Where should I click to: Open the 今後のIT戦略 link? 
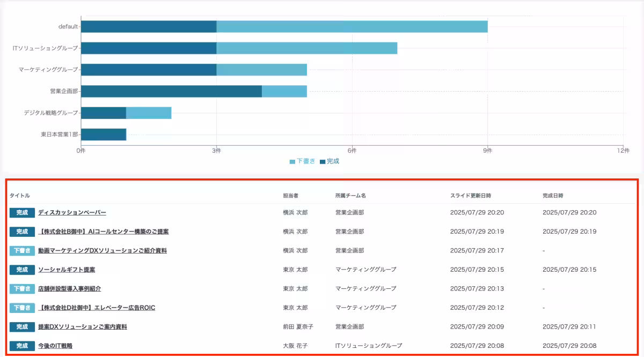click(x=55, y=346)
